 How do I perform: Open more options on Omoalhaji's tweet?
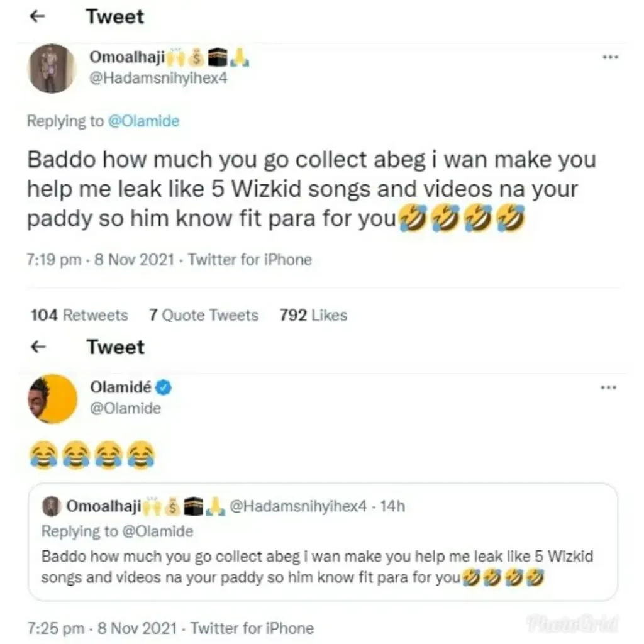click(609, 58)
